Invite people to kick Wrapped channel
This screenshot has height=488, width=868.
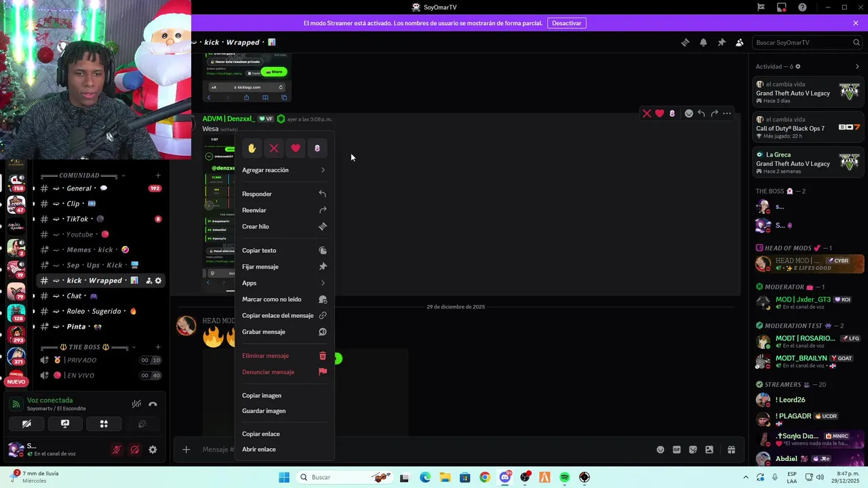tap(149, 281)
